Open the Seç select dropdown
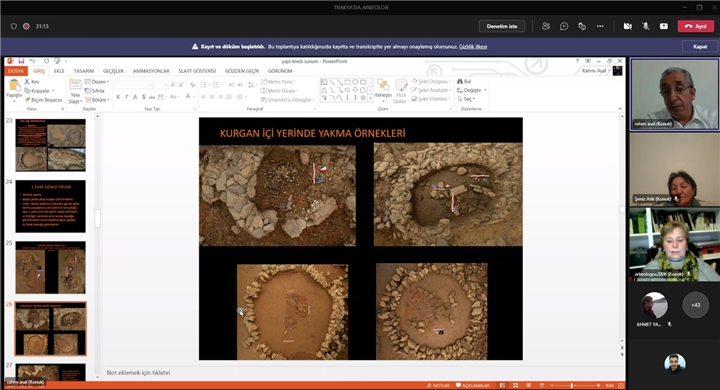Image resolution: width=720 pixels, height=390 pixels. 466,99
